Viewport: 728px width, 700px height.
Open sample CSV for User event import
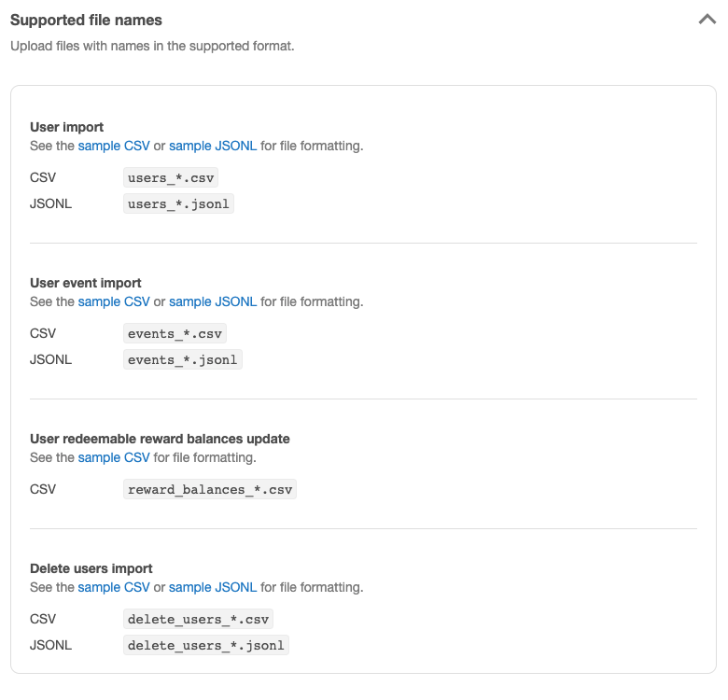114,302
